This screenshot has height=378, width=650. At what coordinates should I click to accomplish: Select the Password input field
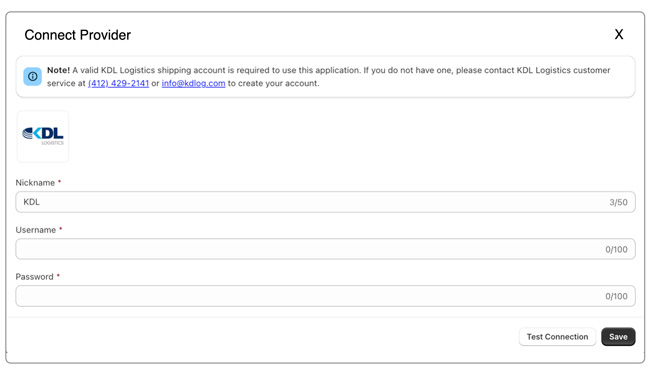click(x=325, y=296)
